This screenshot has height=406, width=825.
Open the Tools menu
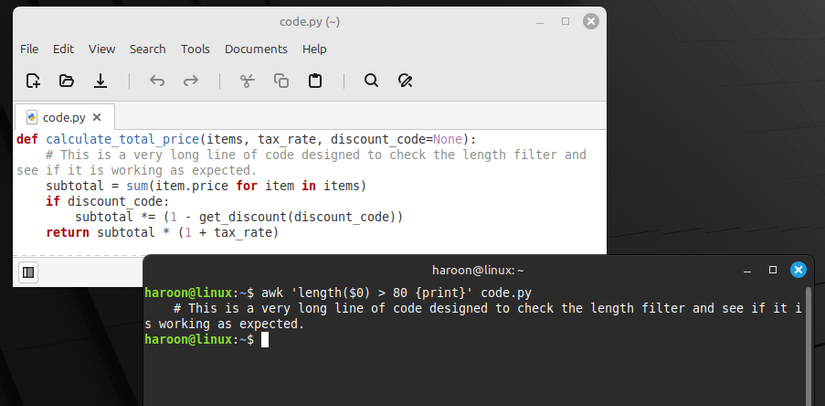195,49
